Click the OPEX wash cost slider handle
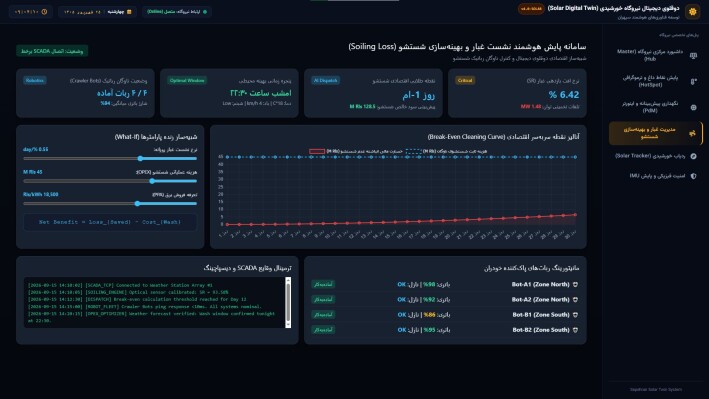709x399 pixels. tap(152, 181)
